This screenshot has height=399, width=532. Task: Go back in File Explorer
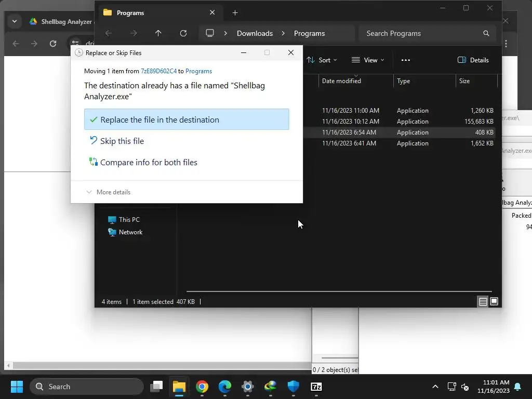coord(109,33)
